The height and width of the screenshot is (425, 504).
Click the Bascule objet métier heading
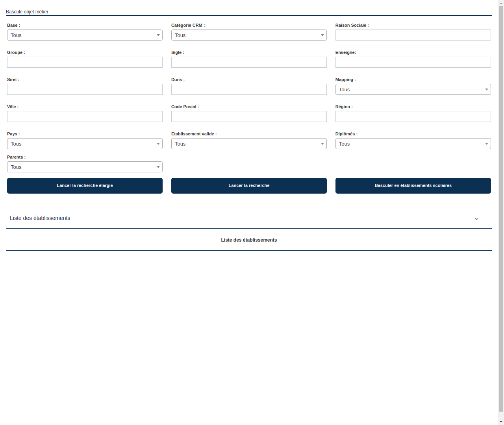(27, 11)
